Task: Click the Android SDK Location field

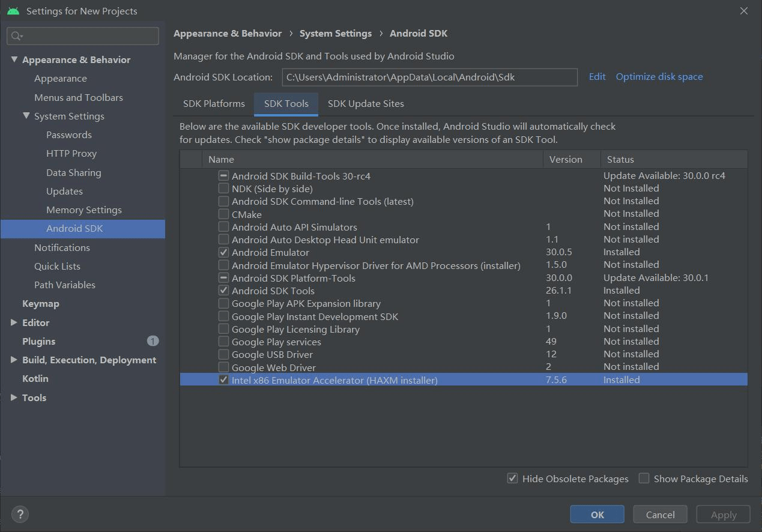Action: point(429,77)
